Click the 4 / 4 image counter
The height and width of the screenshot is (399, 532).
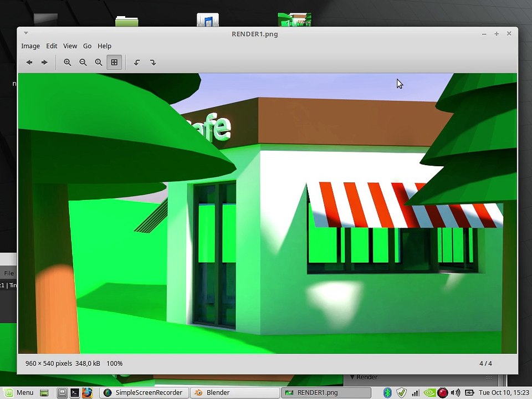(485, 364)
